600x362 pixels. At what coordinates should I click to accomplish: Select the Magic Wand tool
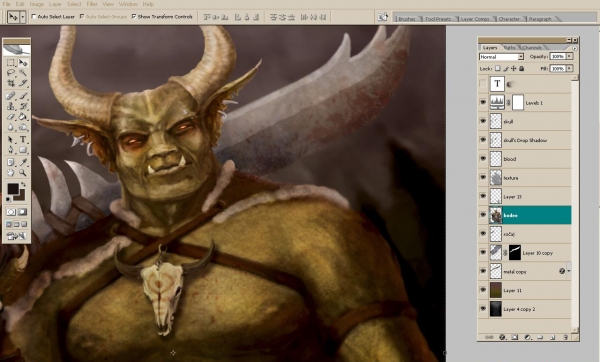point(23,72)
